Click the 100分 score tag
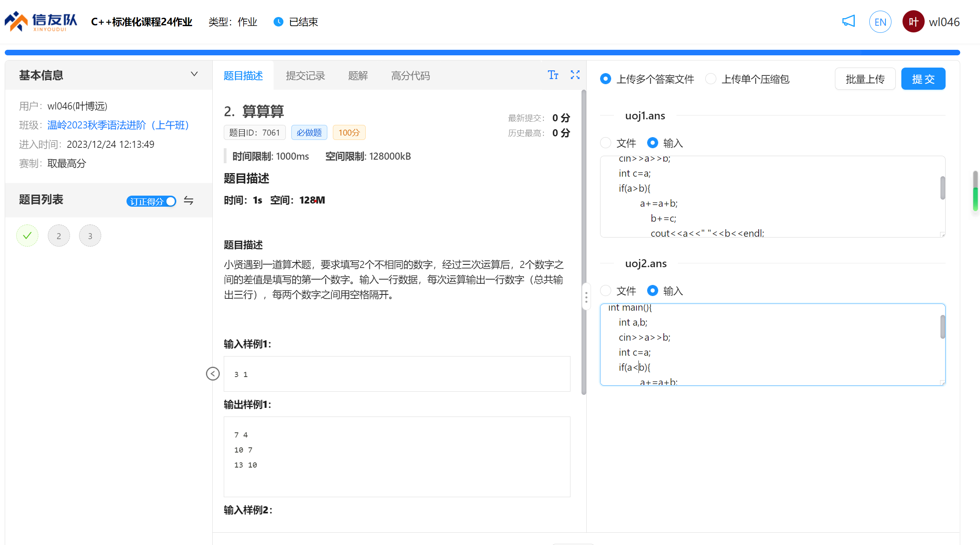Screen dimensions: 980x545 click(349, 132)
